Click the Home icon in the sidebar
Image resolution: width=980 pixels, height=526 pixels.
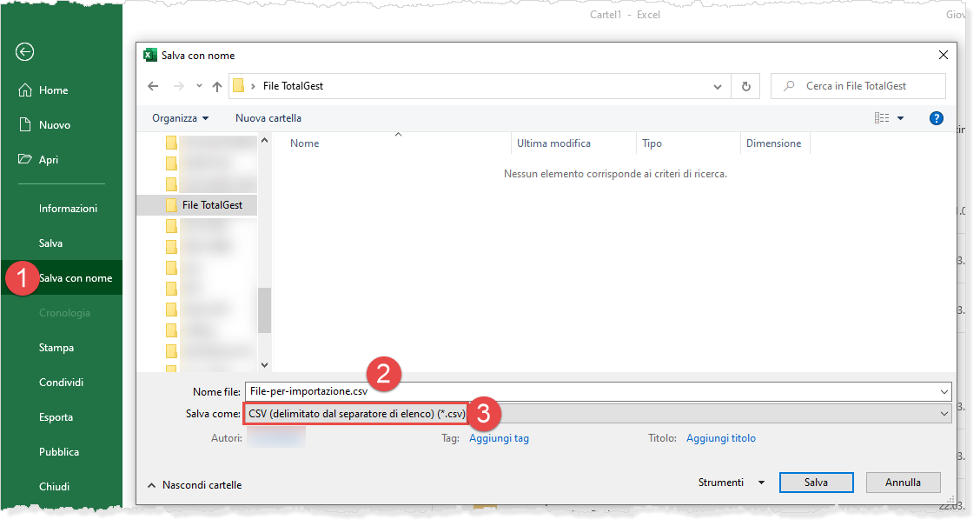tap(24, 90)
